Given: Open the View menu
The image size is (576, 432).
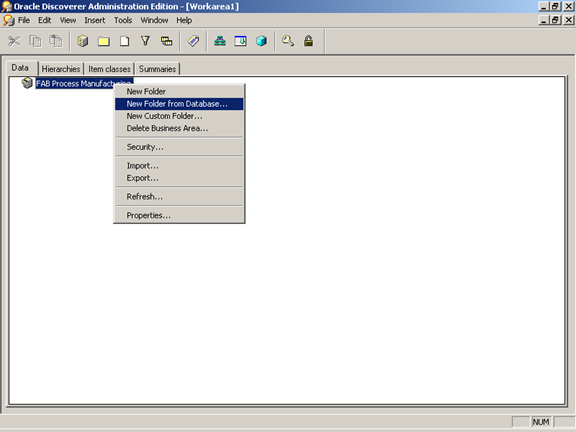Looking at the screenshot, I should pos(68,20).
